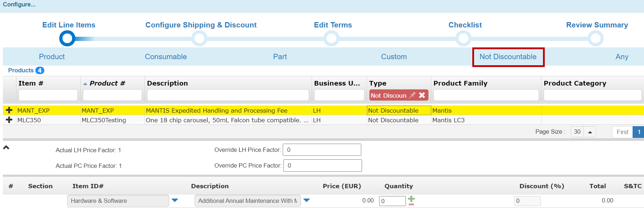Image resolution: width=644 pixels, height=221 pixels.
Task: Remove the Not Discountable type filter
Action: 422,95
